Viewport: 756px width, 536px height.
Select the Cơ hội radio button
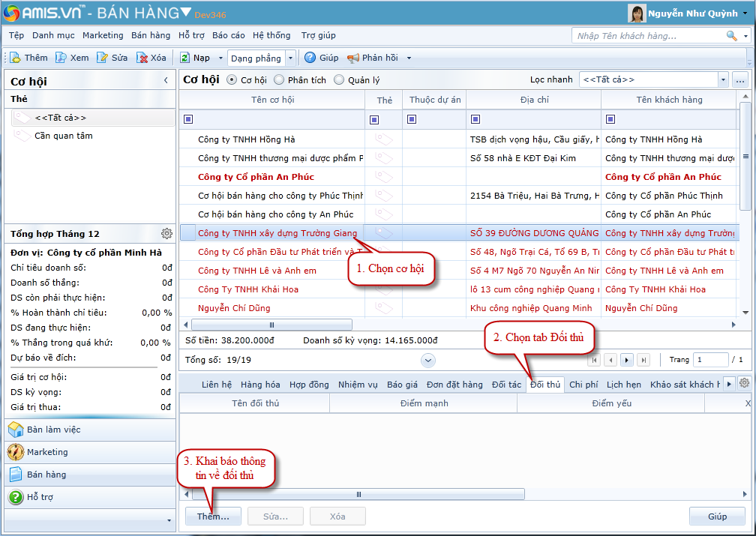(x=232, y=79)
